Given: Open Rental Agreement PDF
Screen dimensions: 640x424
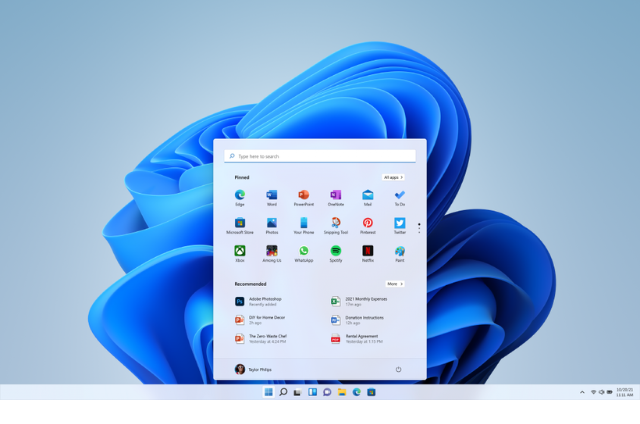Looking at the screenshot, I should tap(357, 338).
